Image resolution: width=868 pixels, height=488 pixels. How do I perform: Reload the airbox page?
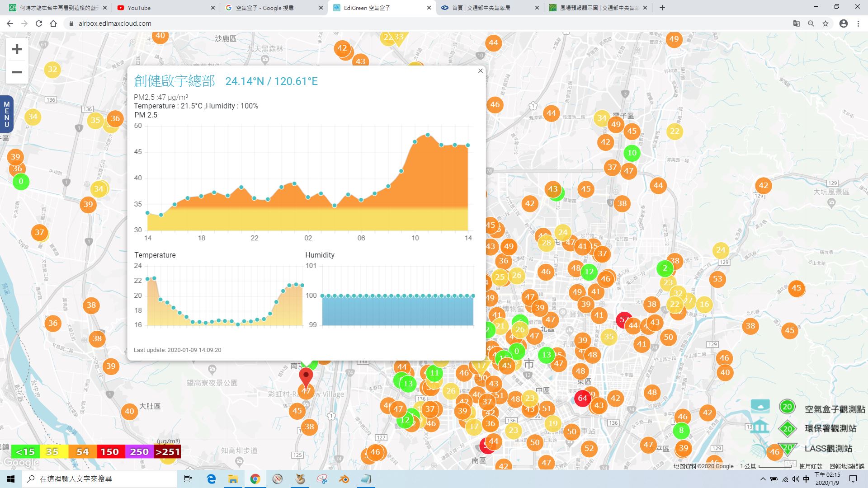(39, 23)
